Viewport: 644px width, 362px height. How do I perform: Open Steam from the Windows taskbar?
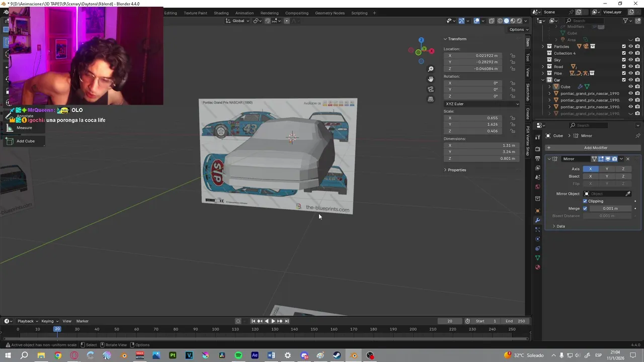point(337,355)
